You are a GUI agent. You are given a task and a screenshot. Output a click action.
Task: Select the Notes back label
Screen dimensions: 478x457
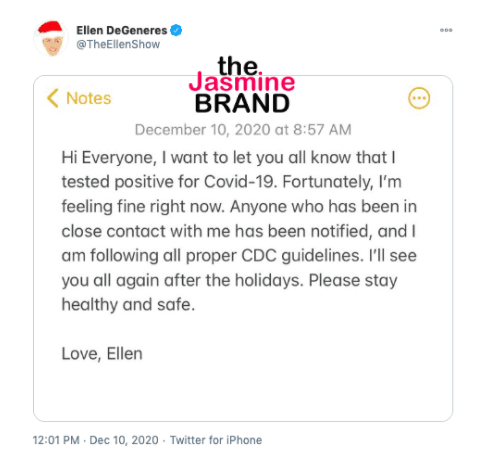[88, 98]
